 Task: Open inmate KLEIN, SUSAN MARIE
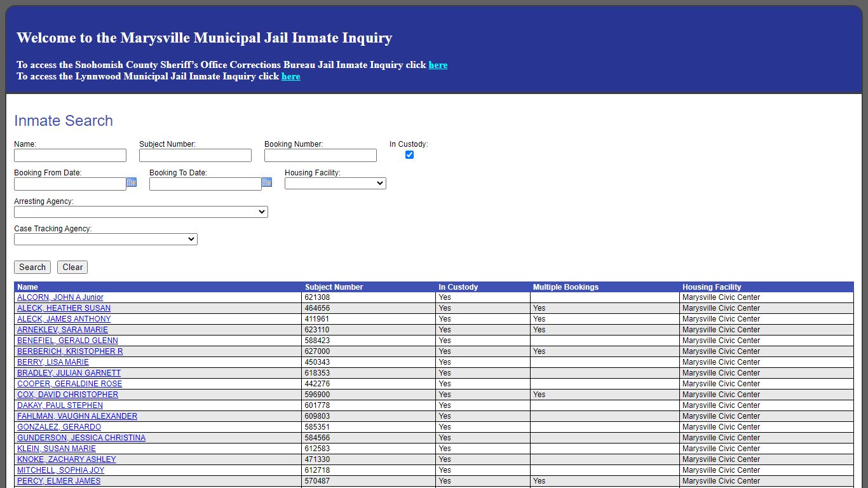tap(57, 449)
